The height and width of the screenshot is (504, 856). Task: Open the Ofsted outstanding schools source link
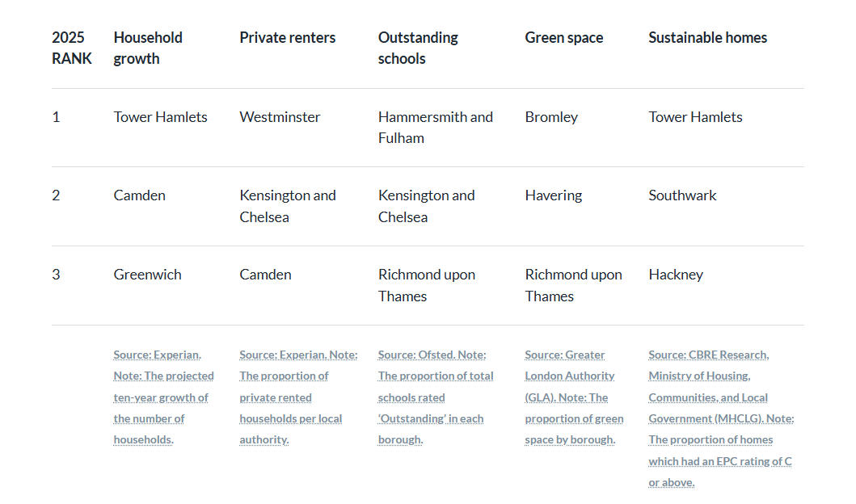coord(435,397)
